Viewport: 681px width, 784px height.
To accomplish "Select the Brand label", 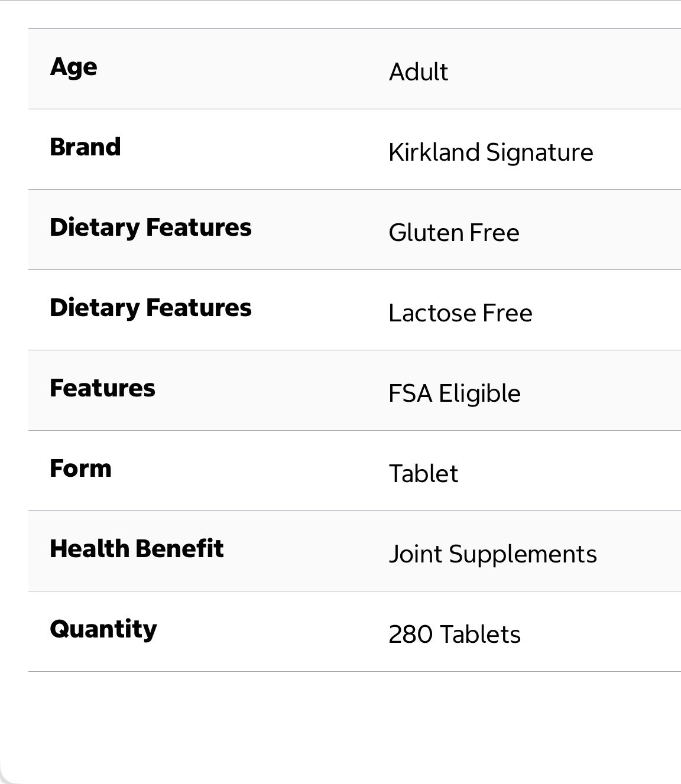I will tap(85, 147).
